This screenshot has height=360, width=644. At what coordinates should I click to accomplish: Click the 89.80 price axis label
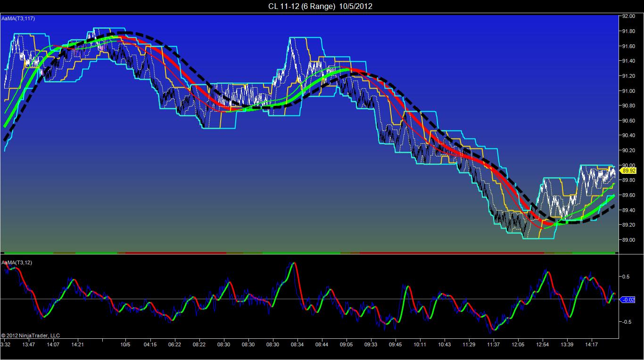[628, 180]
